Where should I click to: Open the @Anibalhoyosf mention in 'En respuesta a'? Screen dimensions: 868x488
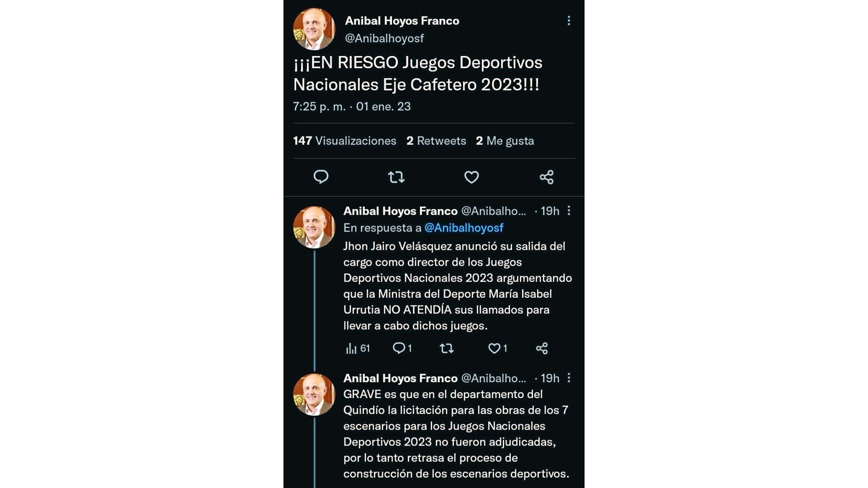(x=463, y=228)
